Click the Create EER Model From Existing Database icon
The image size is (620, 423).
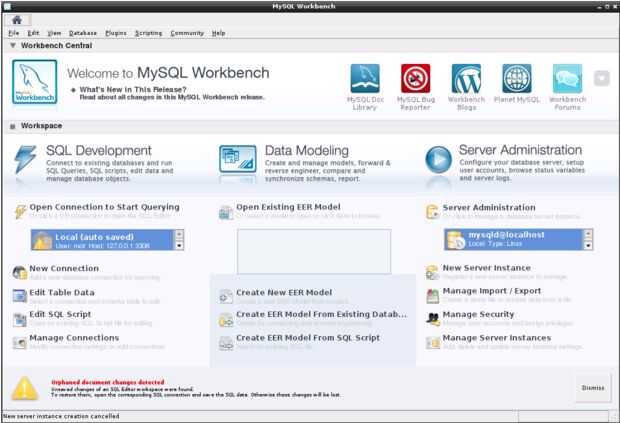click(226, 320)
